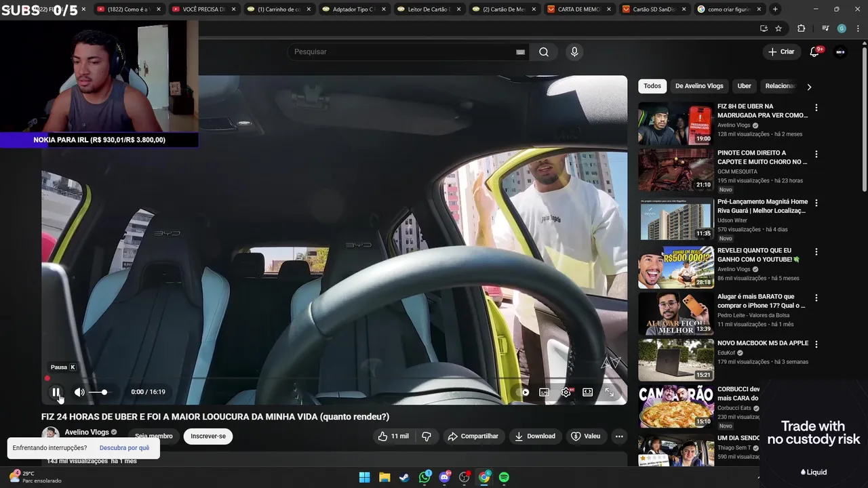Image resolution: width=868 pixels, height=488 pixels.
Task: Click the Valeu super thanks button
Action: pyautogui.click(x=586, y=436)
